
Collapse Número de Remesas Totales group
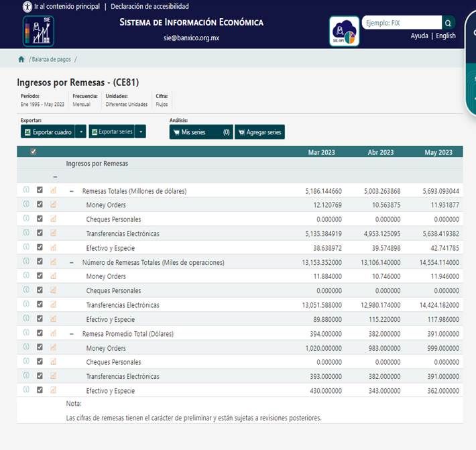coord(72,262)
